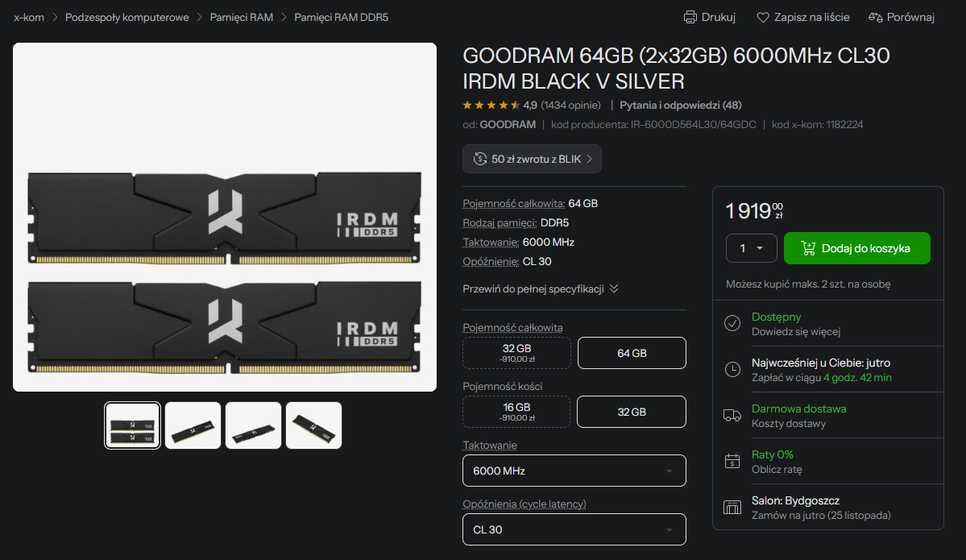
Task: Click the truck icon for Darmowa dostawa
Action: click(x=732, y=415)
